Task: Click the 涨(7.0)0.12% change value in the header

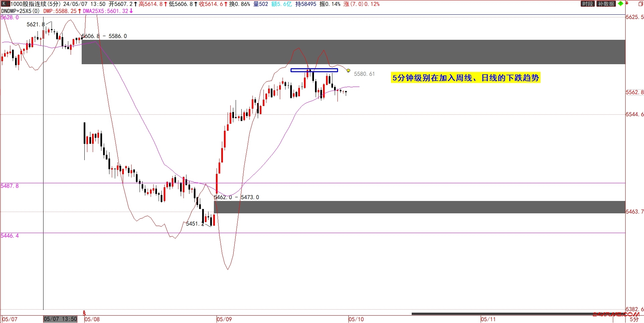Action: (361, 4)
